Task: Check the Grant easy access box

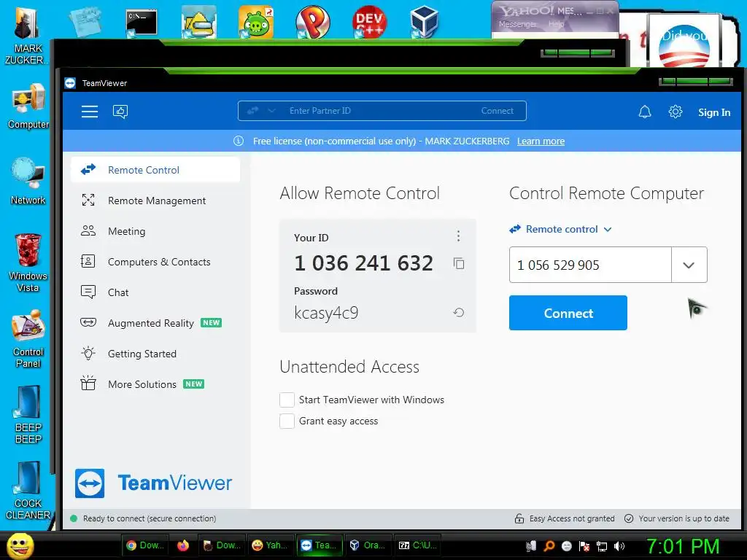Action: tap(287, 421)
